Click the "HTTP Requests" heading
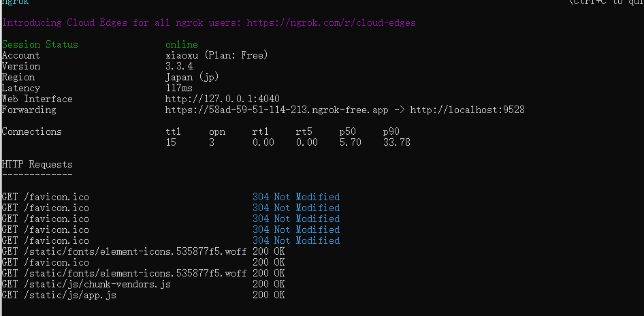 click(x=37, y=164)
